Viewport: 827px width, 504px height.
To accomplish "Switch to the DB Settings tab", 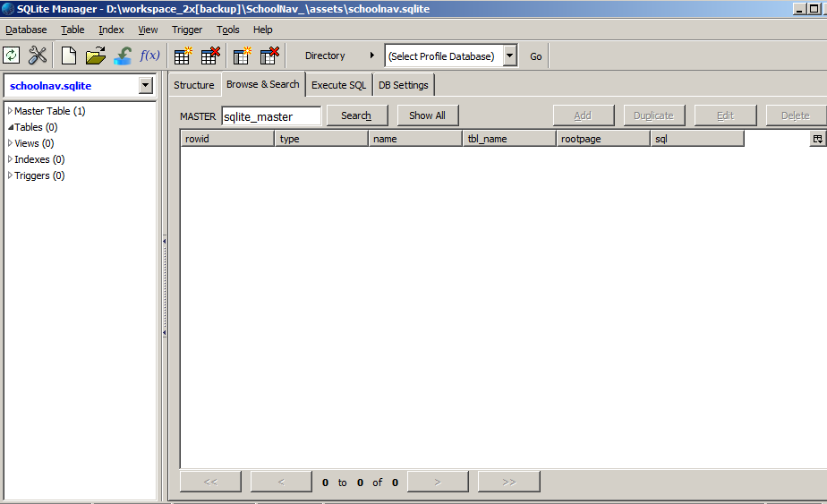I will [x=404, y=85].
